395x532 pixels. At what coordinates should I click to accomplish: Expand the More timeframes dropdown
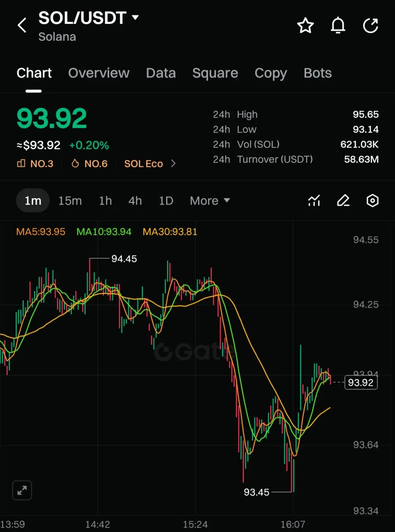[210, 201]
